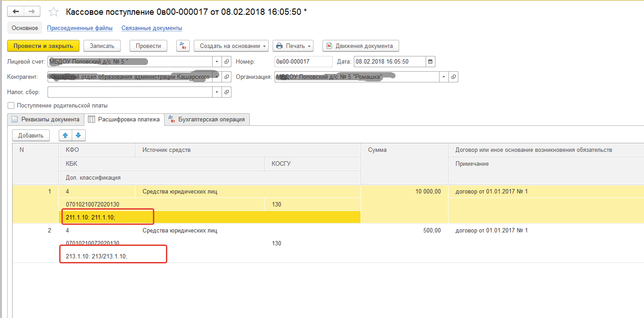This screenshot has width=644, height=318.
Task: Click the forward navigation arrow
Action: pyautogui.click(x=32, y=12)
